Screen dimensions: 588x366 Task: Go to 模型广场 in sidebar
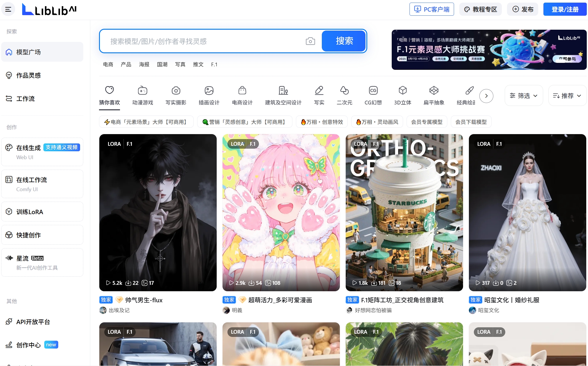point(42,52)
